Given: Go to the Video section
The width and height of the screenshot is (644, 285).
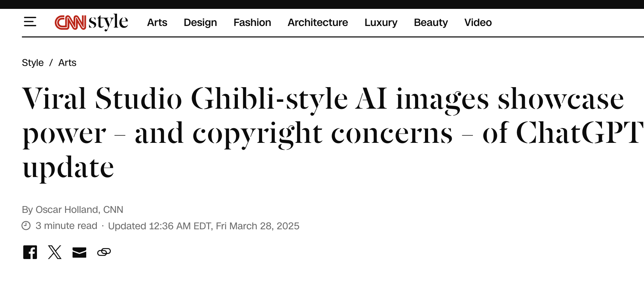Looking at the screenshot, I should click(478, 23).
